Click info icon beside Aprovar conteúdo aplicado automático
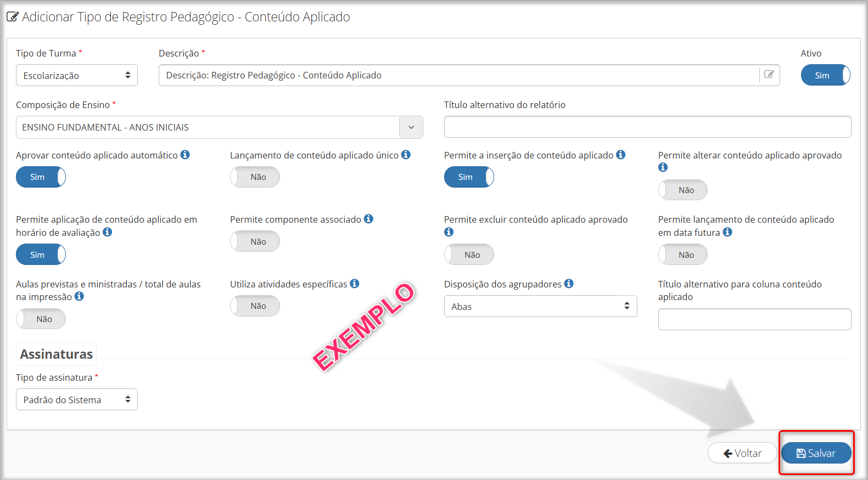Screen dimensions: 868x480 point(185,155)
